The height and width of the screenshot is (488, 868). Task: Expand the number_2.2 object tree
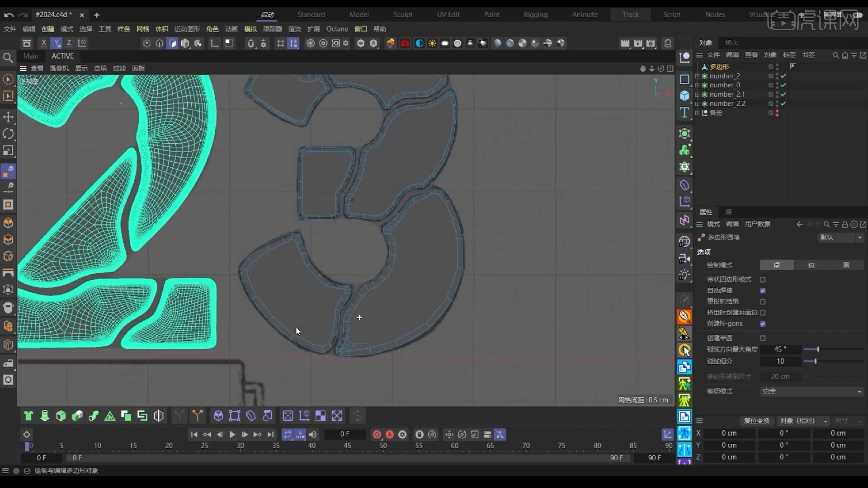[698, 103]
